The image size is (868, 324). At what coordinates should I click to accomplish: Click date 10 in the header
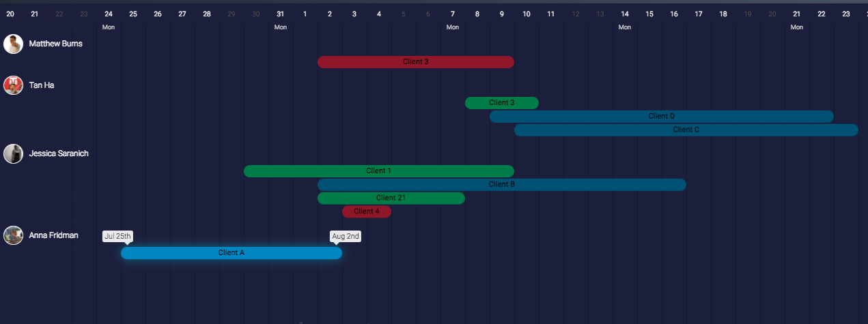coord(527,14)
